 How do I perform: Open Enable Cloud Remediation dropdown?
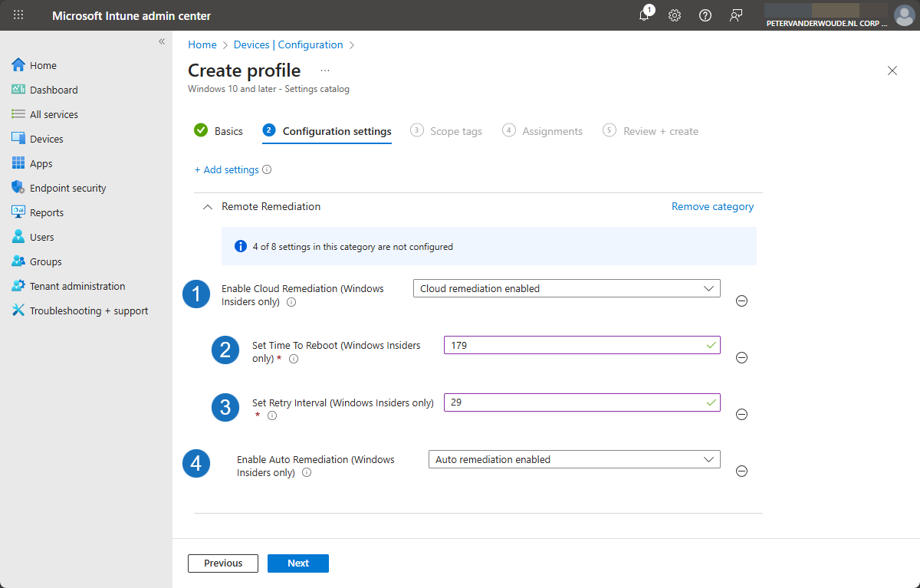(x=566, y=288)
